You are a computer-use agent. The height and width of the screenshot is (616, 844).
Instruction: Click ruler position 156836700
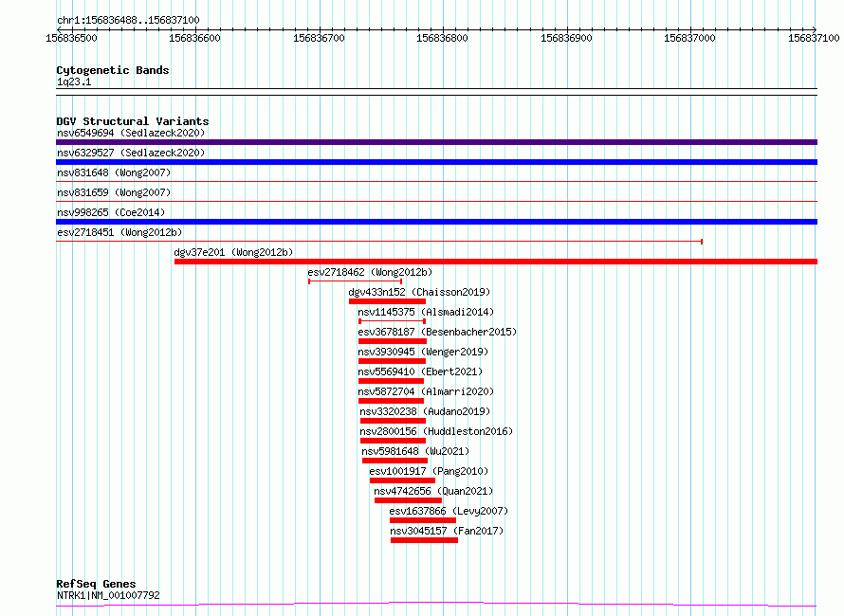(319, 38)
